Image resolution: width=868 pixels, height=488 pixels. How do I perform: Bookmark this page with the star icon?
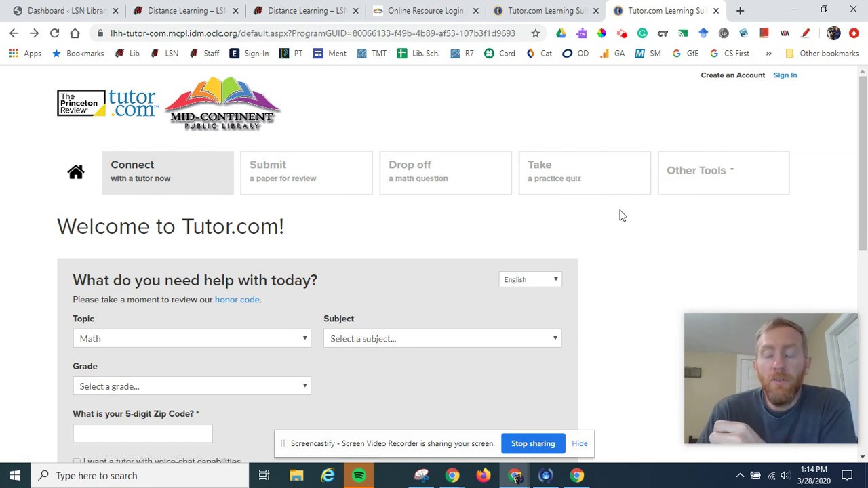click(x=536, y=33)
